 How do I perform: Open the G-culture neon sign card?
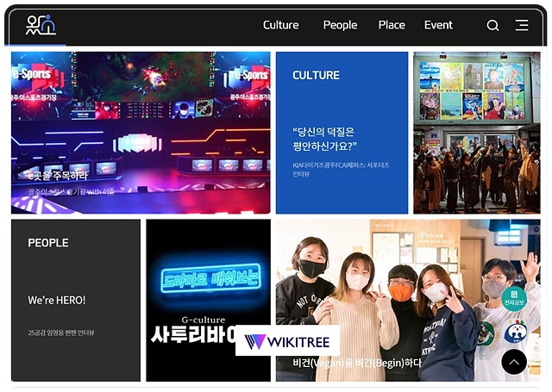[208, 284]
